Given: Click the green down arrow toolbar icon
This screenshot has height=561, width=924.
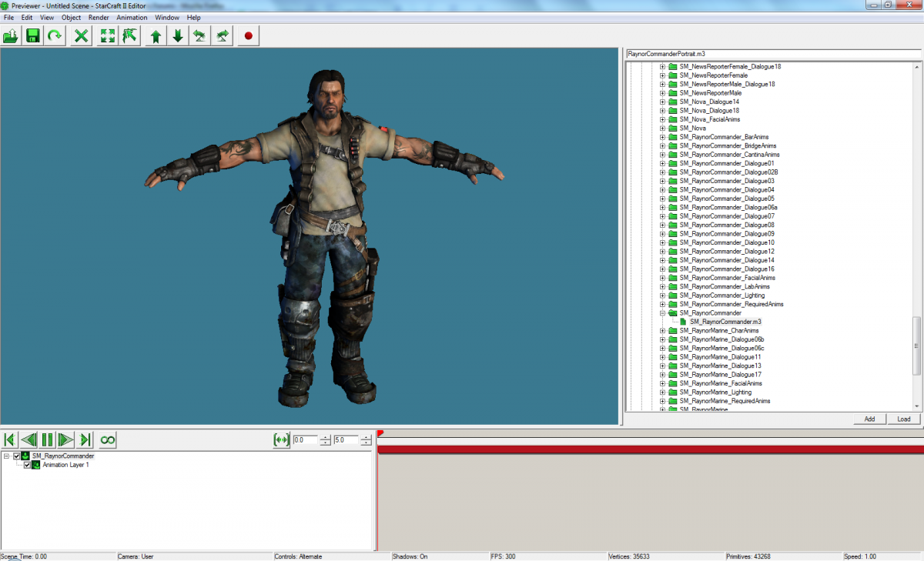Looking at the screenshot, I should tap(178, 35).
